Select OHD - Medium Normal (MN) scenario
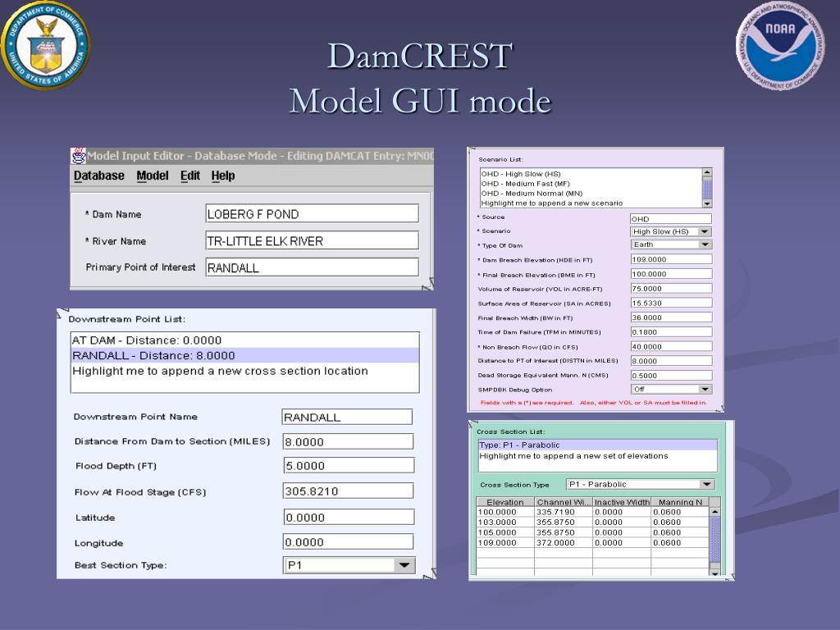840x630 pixels. 591,194
